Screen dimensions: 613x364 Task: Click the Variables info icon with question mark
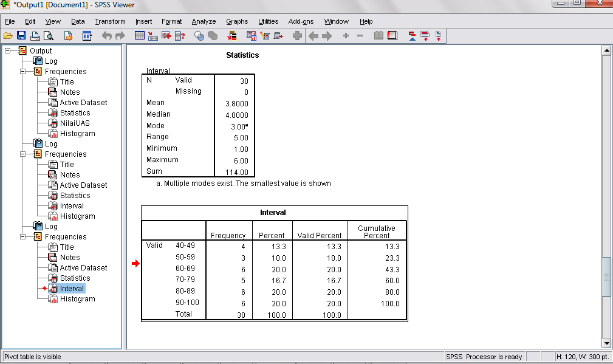click(x=180, y=36)
